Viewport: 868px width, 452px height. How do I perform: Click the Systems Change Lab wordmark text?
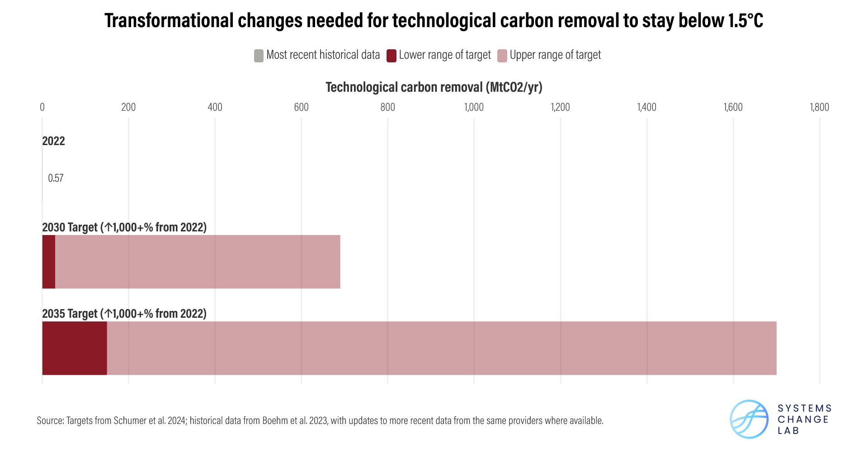pos(804,419)
